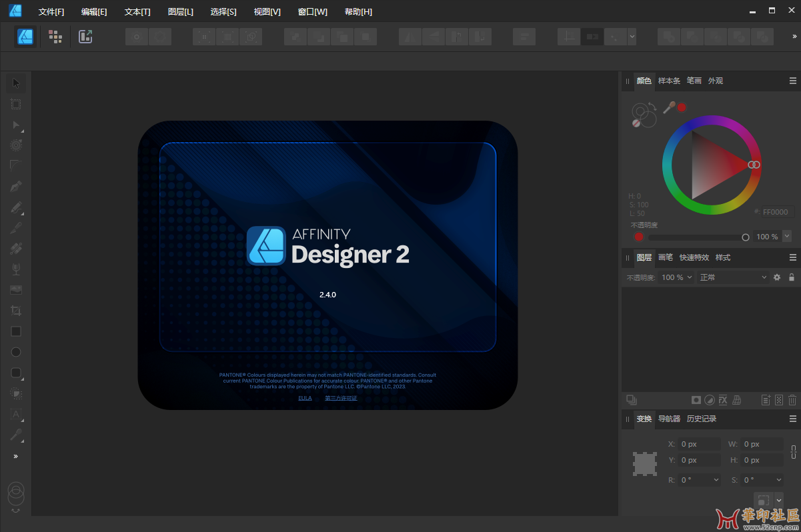Select the Move tool arrow

pyautogui.click(x=16, y=83)
